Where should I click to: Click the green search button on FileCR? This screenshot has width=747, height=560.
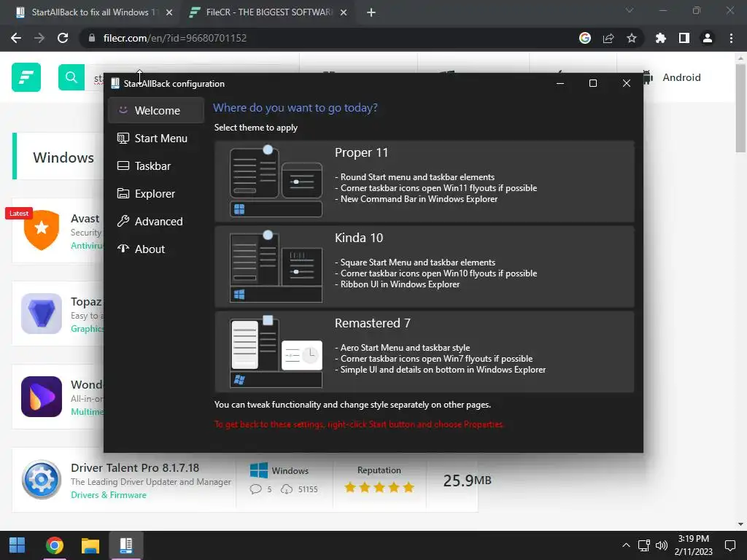pos(71,77)
